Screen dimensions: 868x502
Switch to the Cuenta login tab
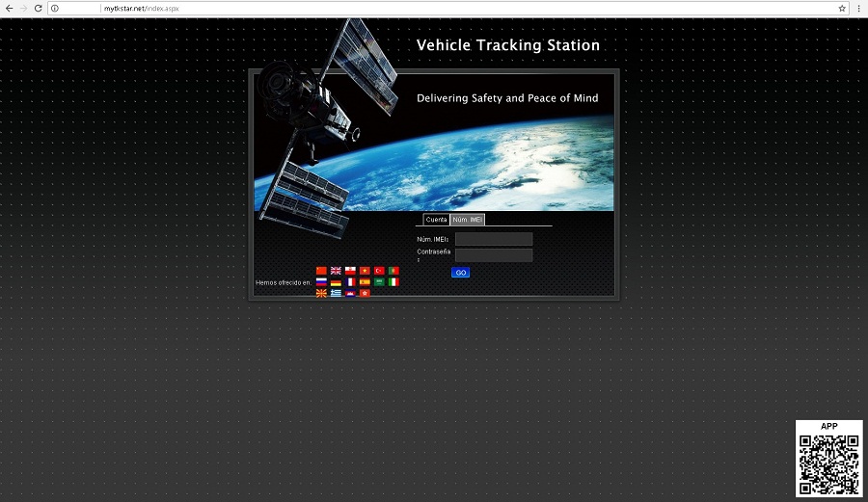coord(436,220)
